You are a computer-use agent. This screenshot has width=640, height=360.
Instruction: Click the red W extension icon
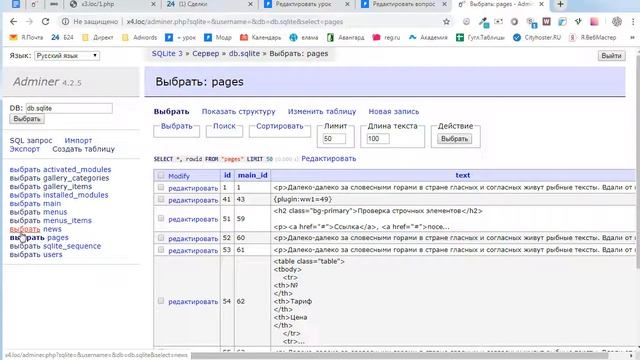pos(546,22)
